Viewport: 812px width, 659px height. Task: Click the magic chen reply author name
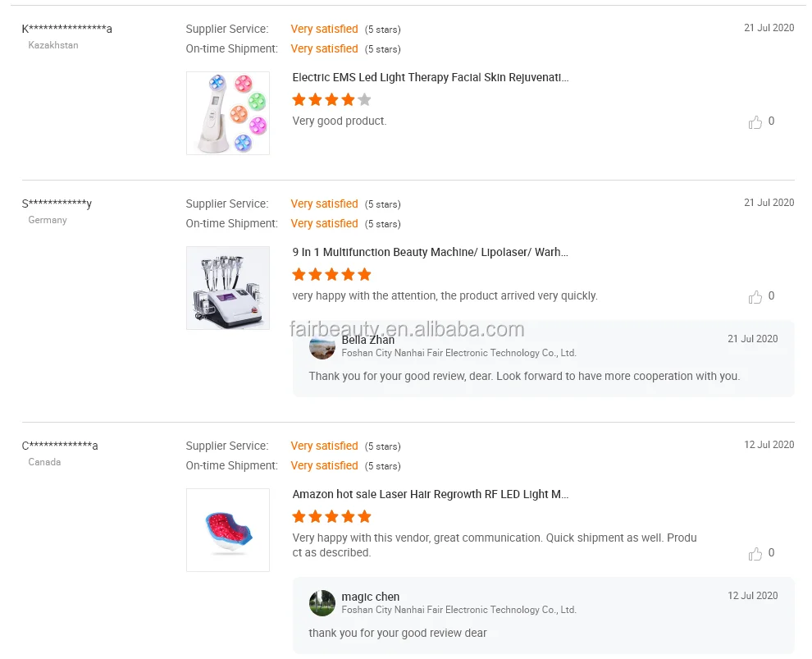(371, 597)
